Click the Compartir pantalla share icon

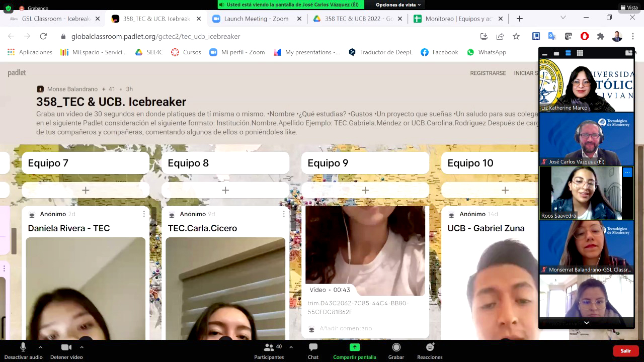(355, 347)
